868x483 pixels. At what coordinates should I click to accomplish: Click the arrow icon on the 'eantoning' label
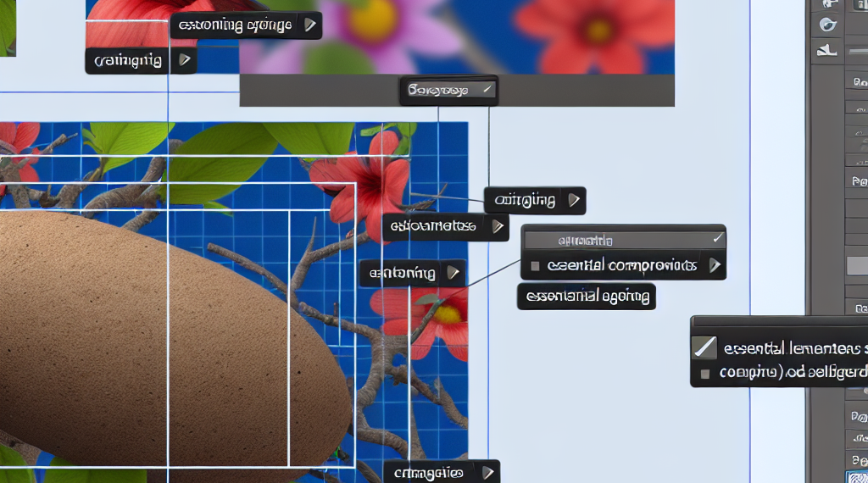coord(453,273)
